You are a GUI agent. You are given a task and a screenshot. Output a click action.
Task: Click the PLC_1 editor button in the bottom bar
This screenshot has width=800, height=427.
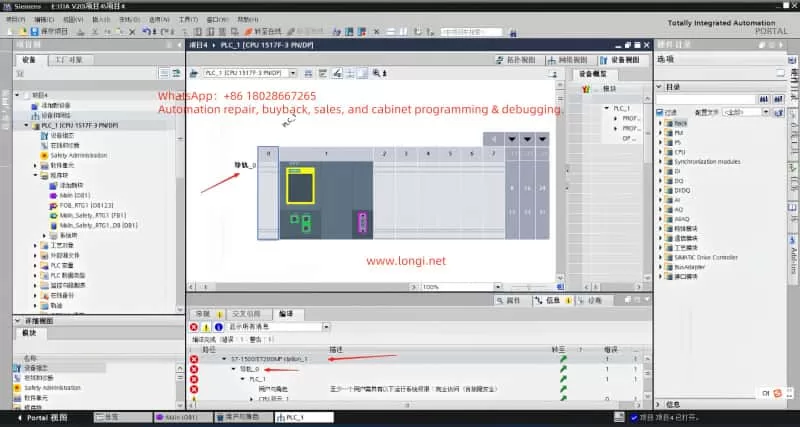coord(304,417)
